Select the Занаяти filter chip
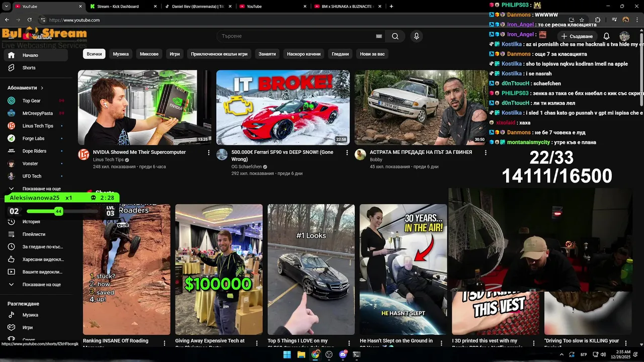The height and width of the screenshot is (362, 644). 267,54
